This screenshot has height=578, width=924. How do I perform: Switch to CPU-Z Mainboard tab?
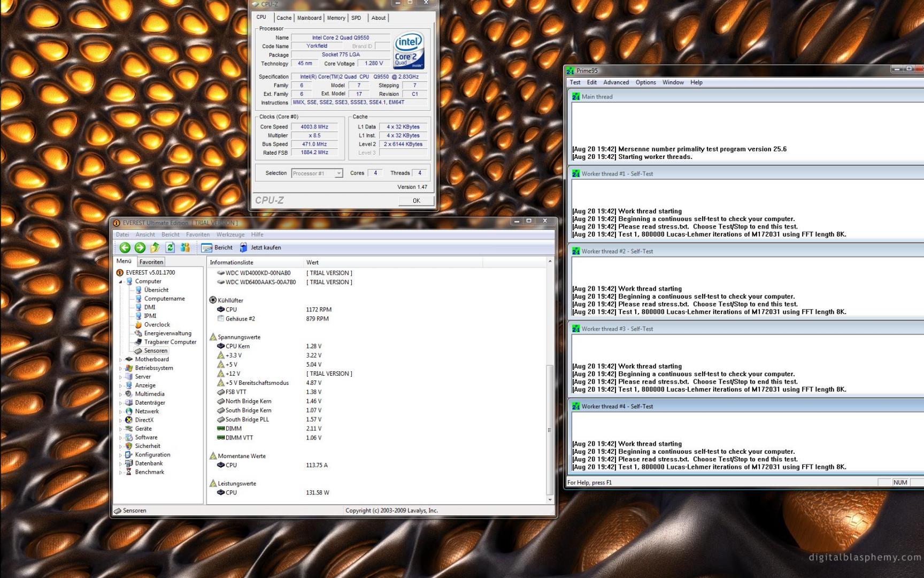[x=309, y=18]
